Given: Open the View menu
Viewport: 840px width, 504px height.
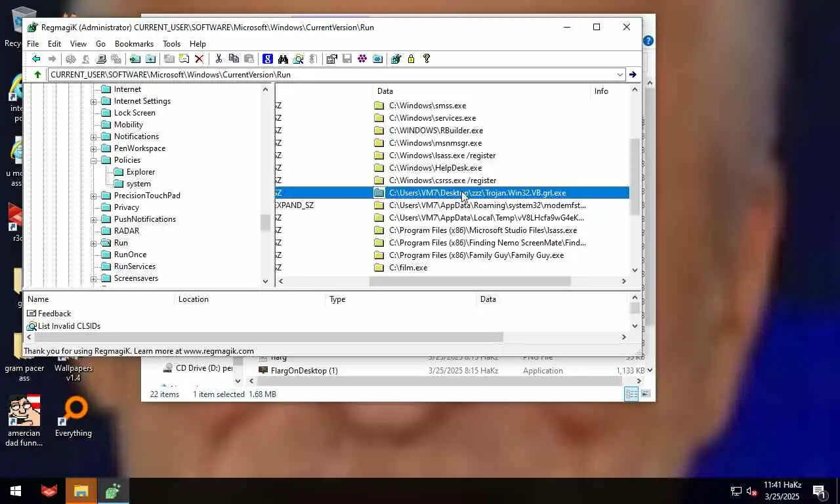Looking at the screenshot, I should (x=78, y=44).
